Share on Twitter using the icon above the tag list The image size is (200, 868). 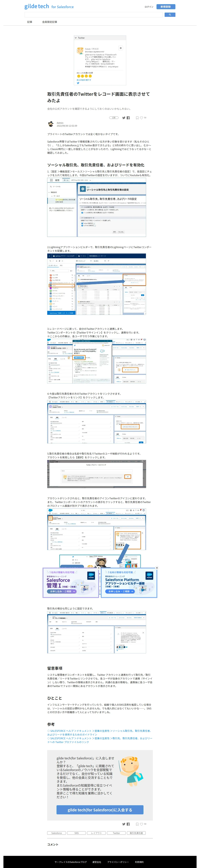(x=124, y=824)
